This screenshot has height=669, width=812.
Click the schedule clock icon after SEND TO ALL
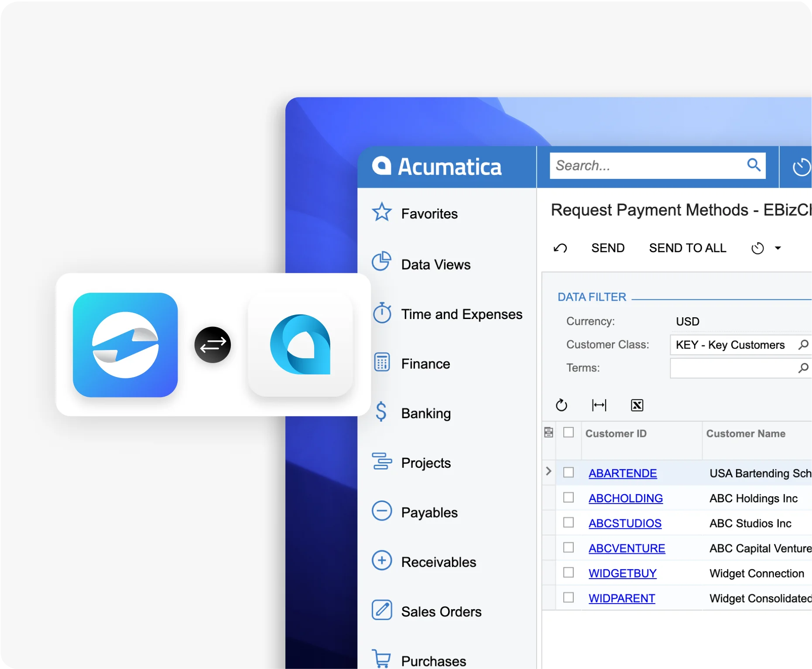point(757,248)
